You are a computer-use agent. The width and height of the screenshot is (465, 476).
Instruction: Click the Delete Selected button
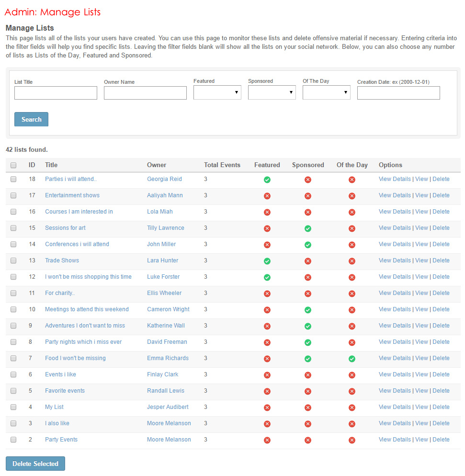click(35, 464)
